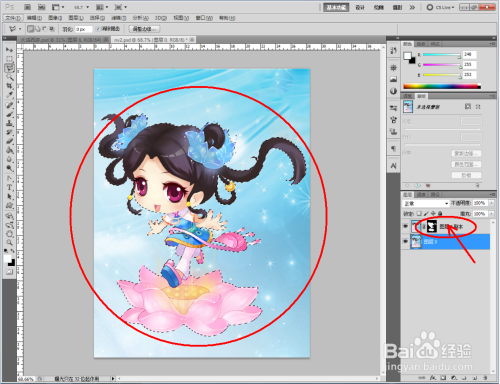Select the Crop tool
This screenshot has width=500, height=384.
coord(9,86)
